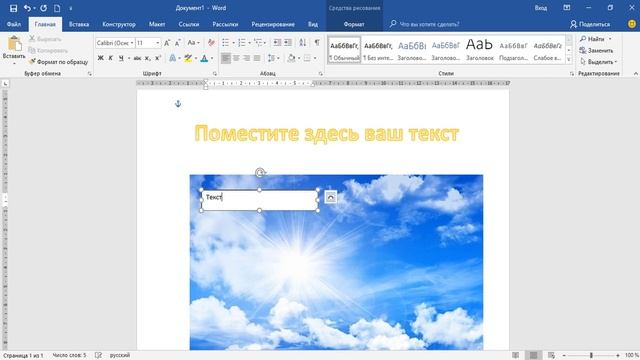Click layout options icon beside text box
The height and width of the screenshot is (360, 640).
(x=331, y=197)
